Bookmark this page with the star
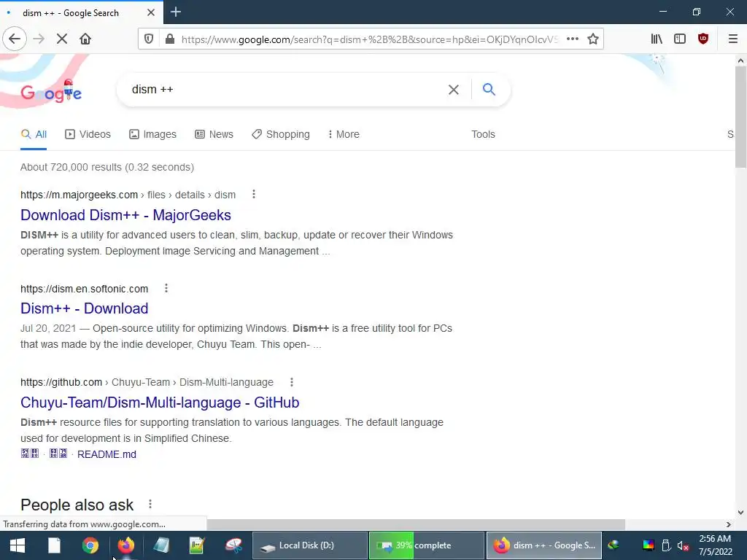 592,39
